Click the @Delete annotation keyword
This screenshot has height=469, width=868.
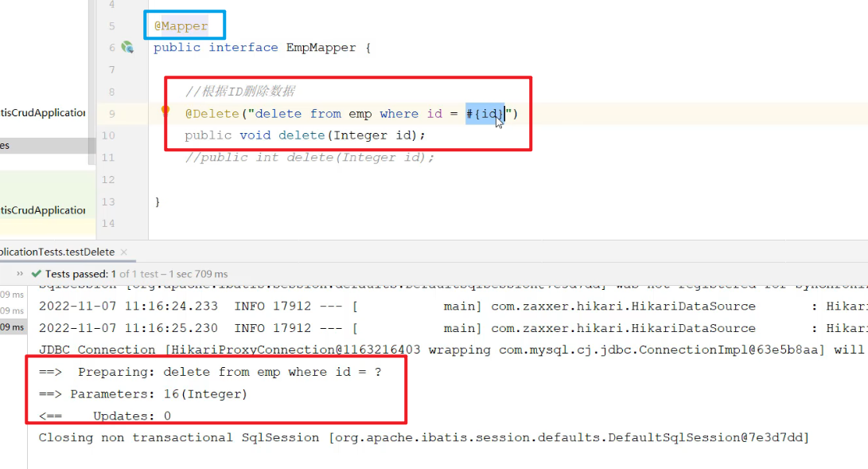(212, 114)
